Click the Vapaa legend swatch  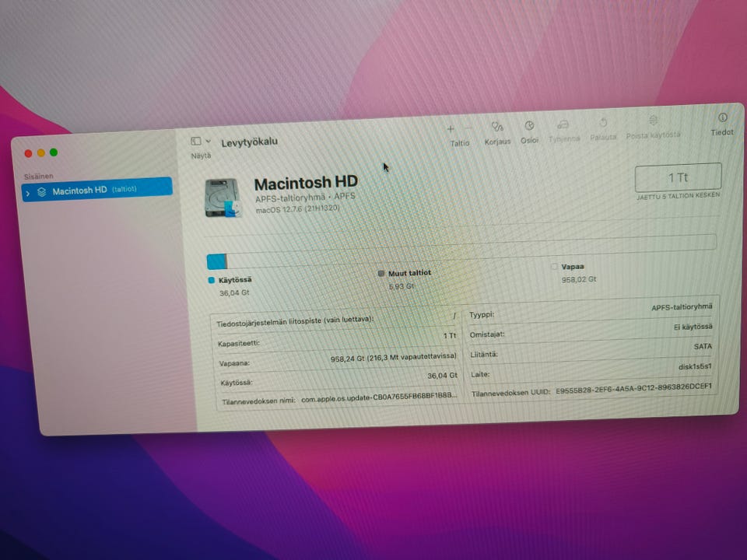coord(554,267)
